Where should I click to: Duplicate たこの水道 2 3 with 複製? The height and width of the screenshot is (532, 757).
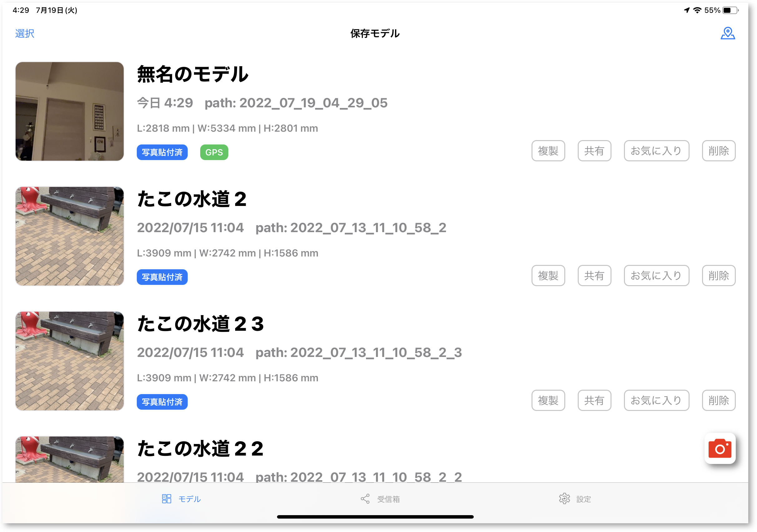point(548,400)
